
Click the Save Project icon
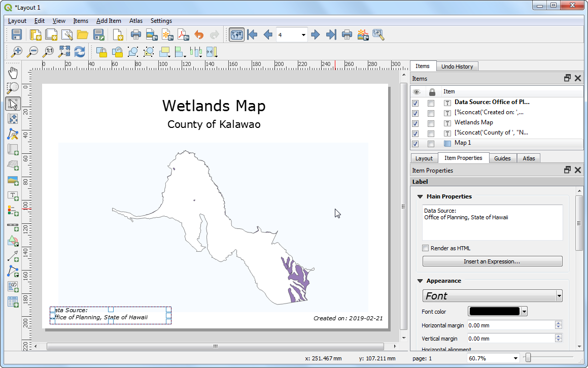17,35
